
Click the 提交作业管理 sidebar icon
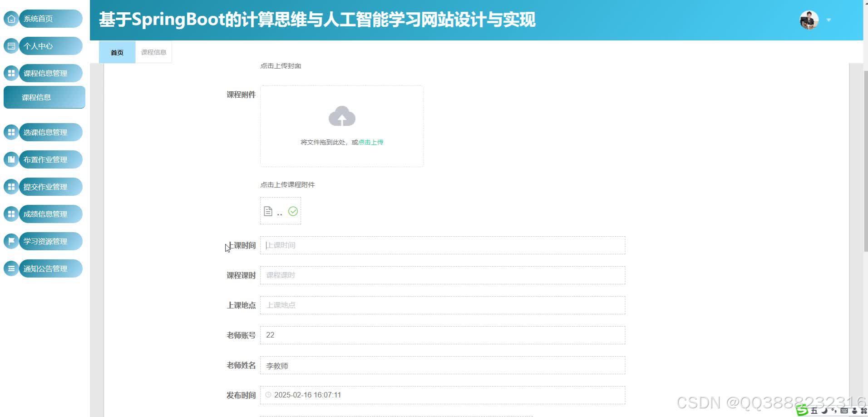11,187
